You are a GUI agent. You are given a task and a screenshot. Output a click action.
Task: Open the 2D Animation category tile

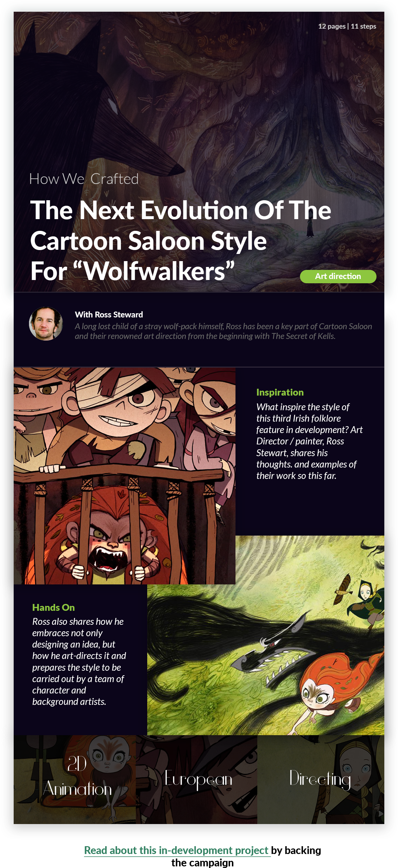[75, 779]
